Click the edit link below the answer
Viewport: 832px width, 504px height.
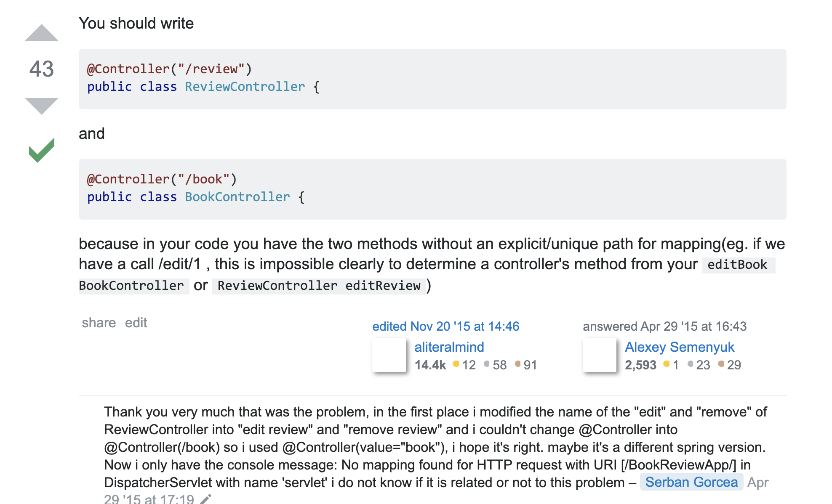136,323
